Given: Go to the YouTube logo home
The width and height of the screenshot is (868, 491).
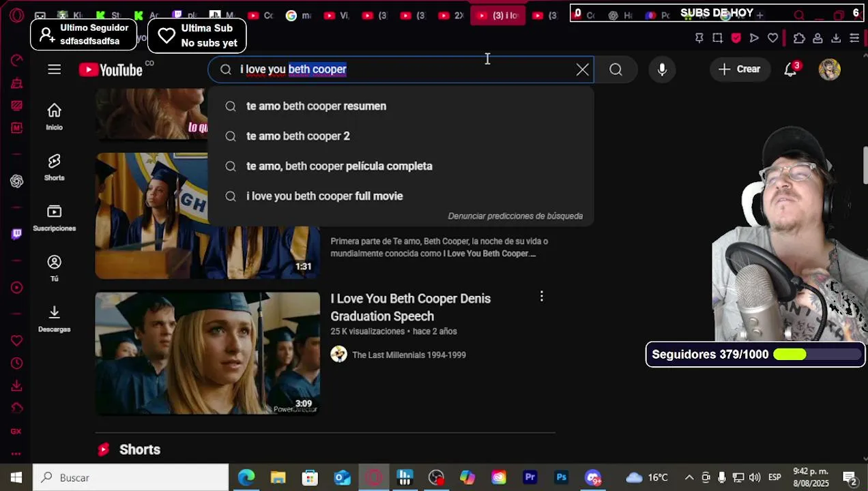Looking at the screenshot, I should tap(111, 70).
